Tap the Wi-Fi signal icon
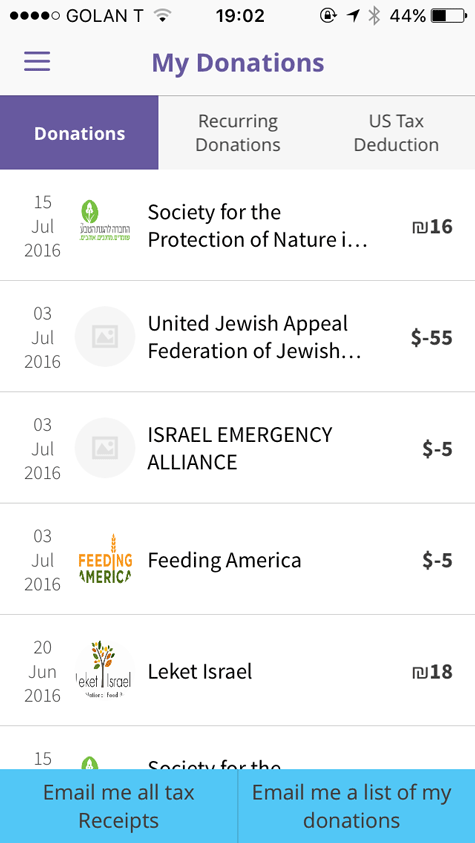This screenshot has height=843, width=475. pos(162,16)
